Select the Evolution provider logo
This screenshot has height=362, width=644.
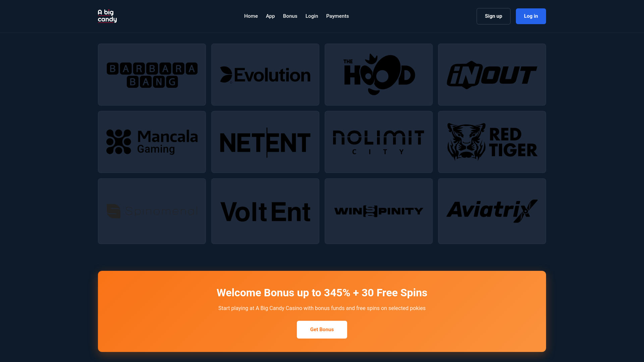coord(265,74)
